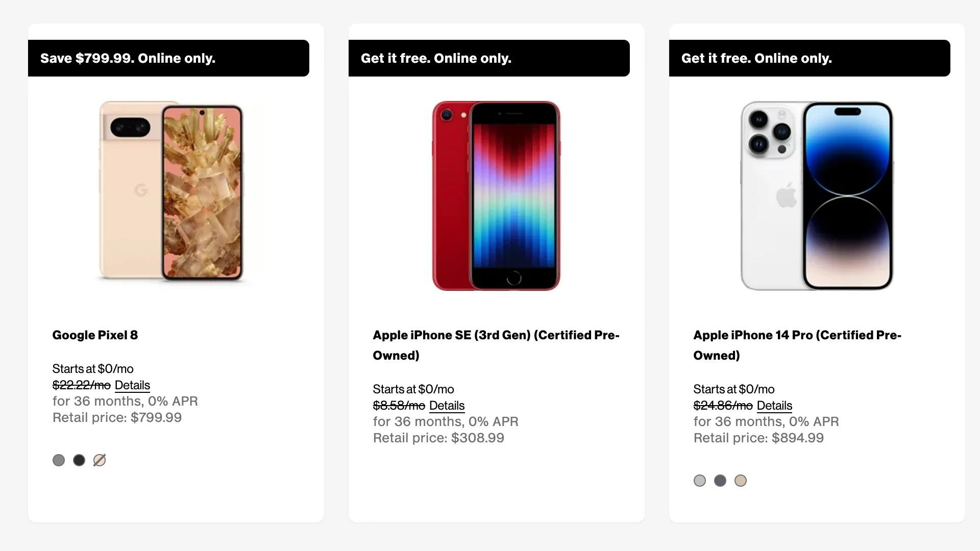This screenshot has width=980, height=551.
Task: Pick the gold swatch for iPhone 14 Pro
Action: [x=741, y=481]
